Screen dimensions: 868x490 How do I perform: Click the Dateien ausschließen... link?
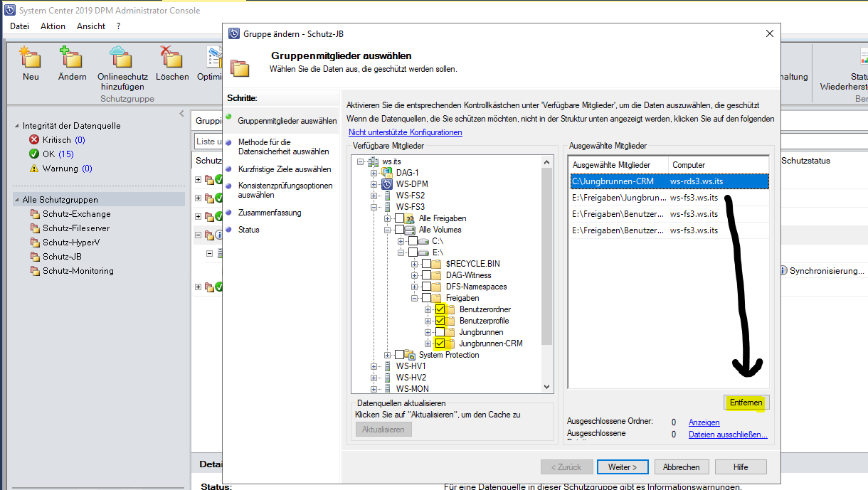coord(728,435)
